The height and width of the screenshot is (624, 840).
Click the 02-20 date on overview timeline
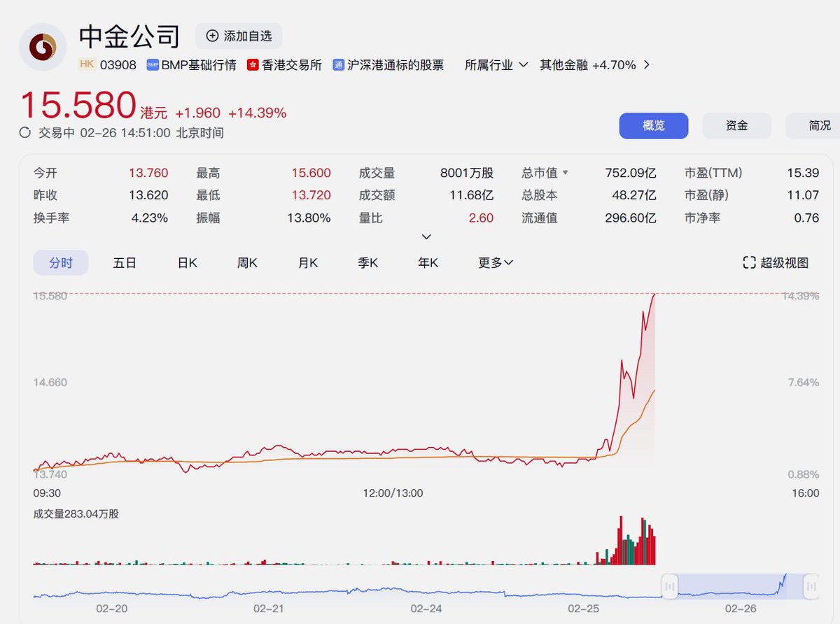[x=112, y=609]
